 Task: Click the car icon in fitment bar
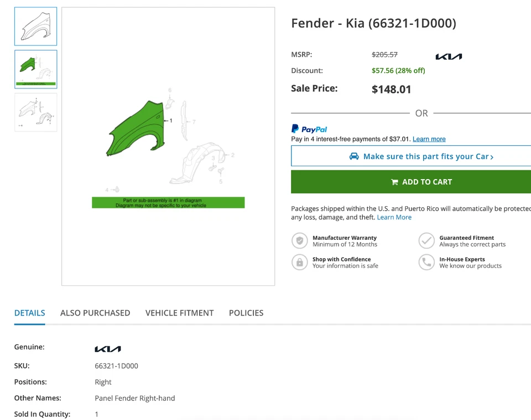tap(354, 156)
